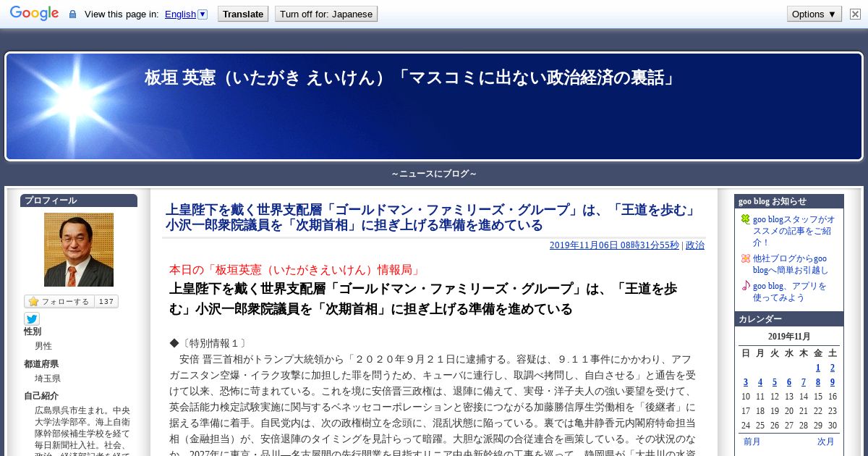The image size is (868, 456).
Task: Click the プロフィール section header
Action: (79, 200)
